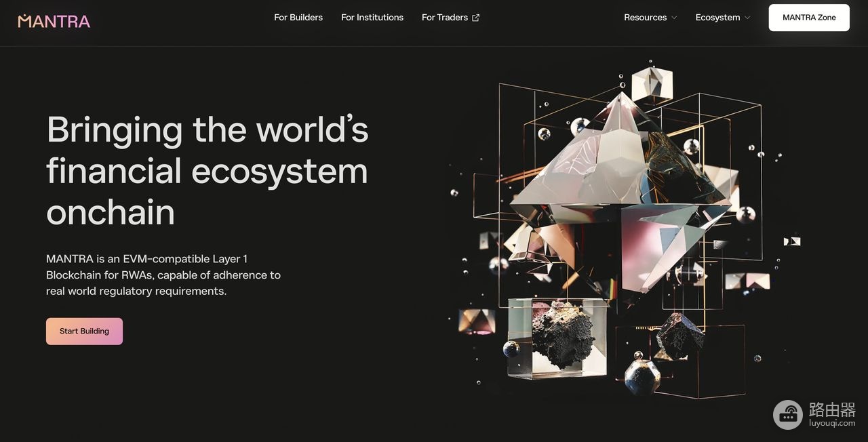
Task: Open the Resources menu label
Action: pyautogui.click(x=645, y=18)
